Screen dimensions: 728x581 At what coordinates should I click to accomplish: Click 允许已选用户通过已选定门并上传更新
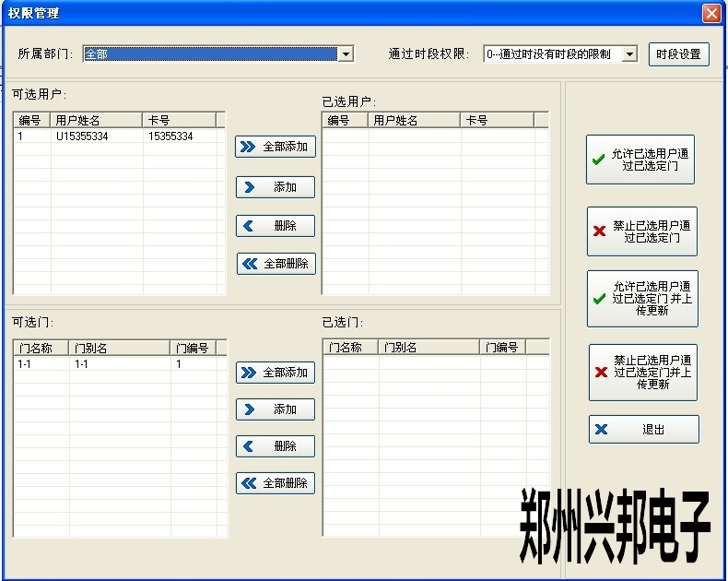(x=641, y=299)
